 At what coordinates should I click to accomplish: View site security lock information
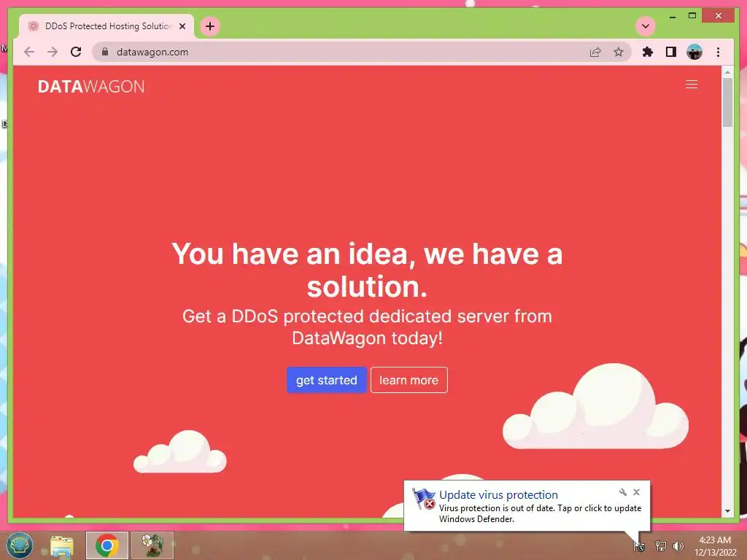coord(105,52)
